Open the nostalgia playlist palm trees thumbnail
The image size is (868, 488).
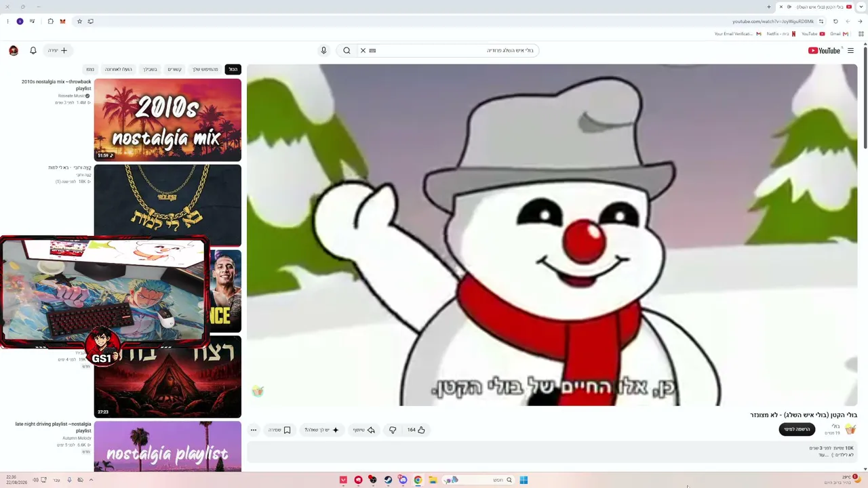[167, 446]
